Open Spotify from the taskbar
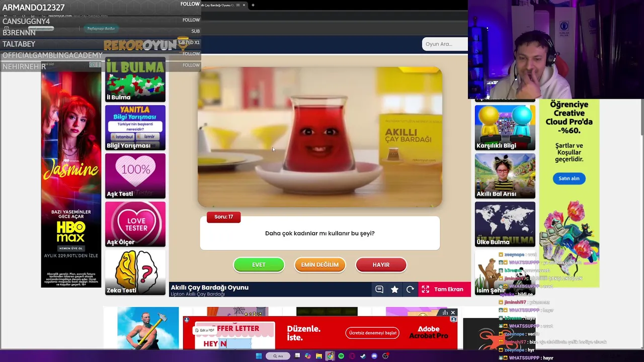The width and height of the screenshot is (644, 362). coord(341,356)
